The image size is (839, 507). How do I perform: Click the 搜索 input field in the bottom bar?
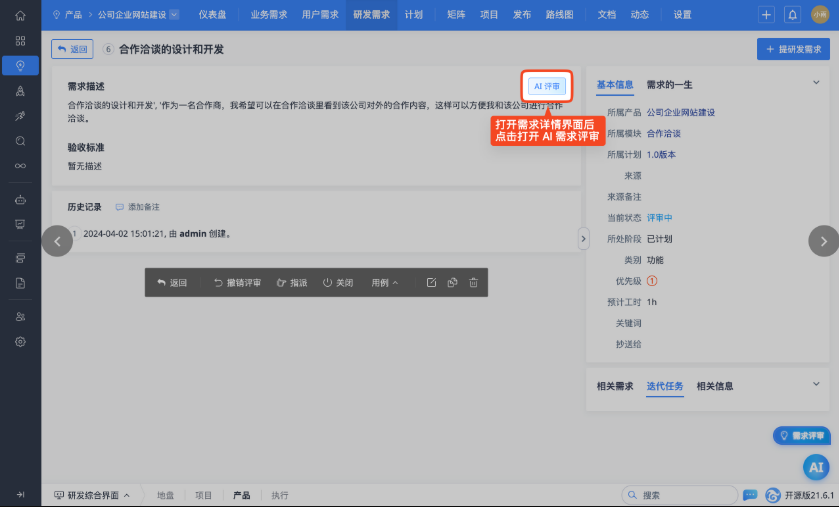680,495
